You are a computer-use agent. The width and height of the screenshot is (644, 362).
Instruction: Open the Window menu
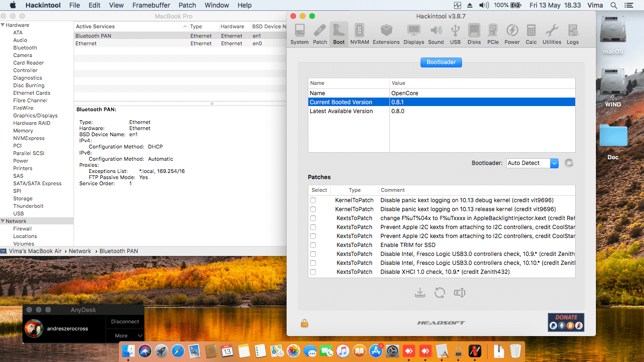[x=217, y=5]
